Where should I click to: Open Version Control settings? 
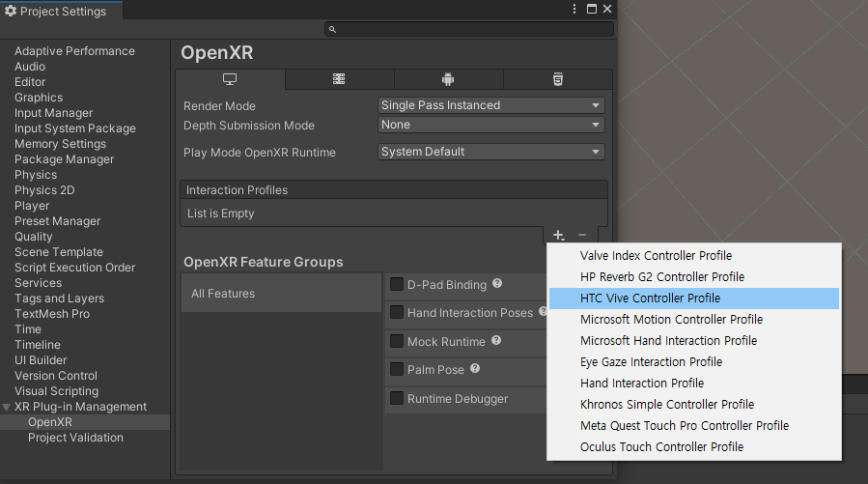(x=56, y=376)
